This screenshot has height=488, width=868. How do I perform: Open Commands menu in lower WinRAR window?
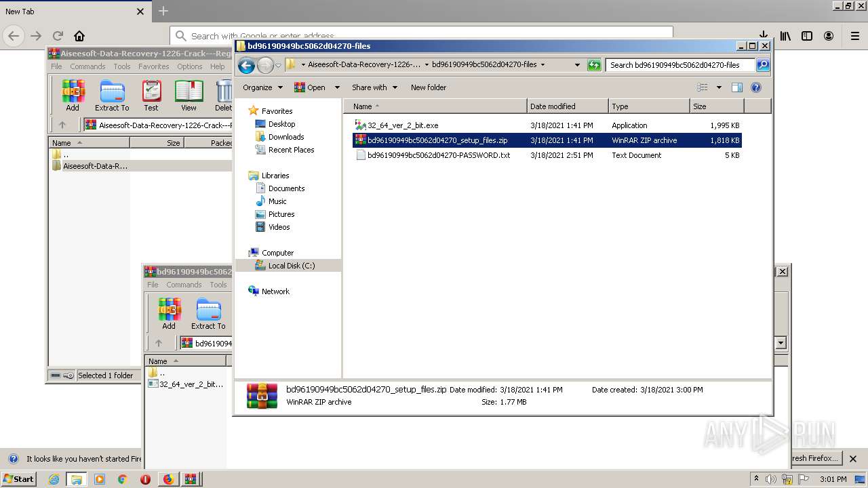[184, 285]
